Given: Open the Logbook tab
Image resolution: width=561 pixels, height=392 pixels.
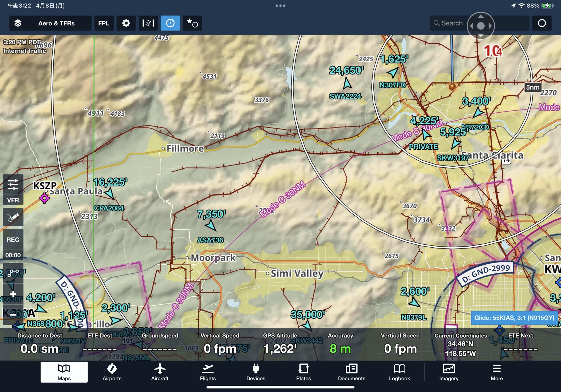Looking at the screenshot, I should pyautogui.click(x=400, y=372).
